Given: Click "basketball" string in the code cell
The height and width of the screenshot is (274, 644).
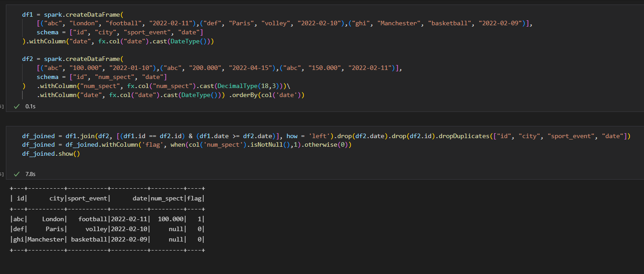Looking at the screenshot, I should pyautogui.click(x=449, y=23).
